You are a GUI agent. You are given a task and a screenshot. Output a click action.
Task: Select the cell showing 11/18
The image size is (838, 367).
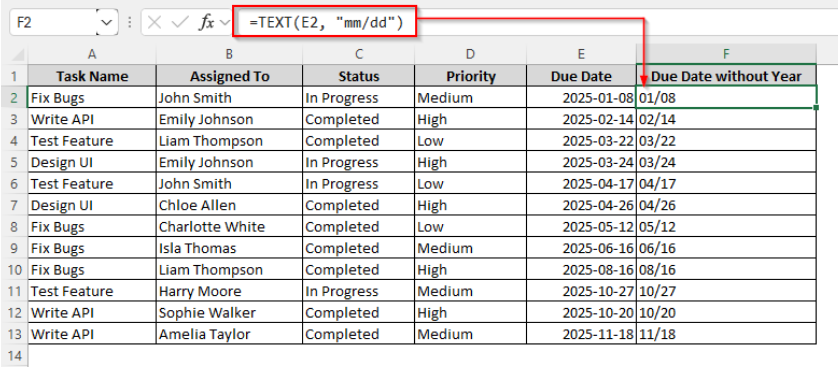(x=726, y=334)
